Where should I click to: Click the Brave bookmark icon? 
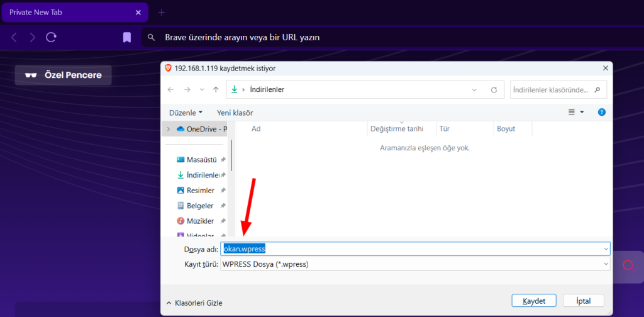tap(127, 38)
